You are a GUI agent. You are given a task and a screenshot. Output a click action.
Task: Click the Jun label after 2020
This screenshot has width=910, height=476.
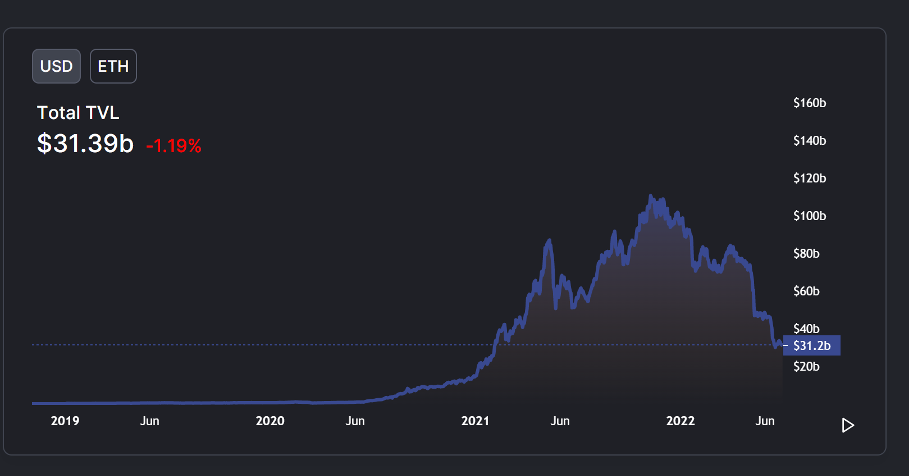pos(355,421)
